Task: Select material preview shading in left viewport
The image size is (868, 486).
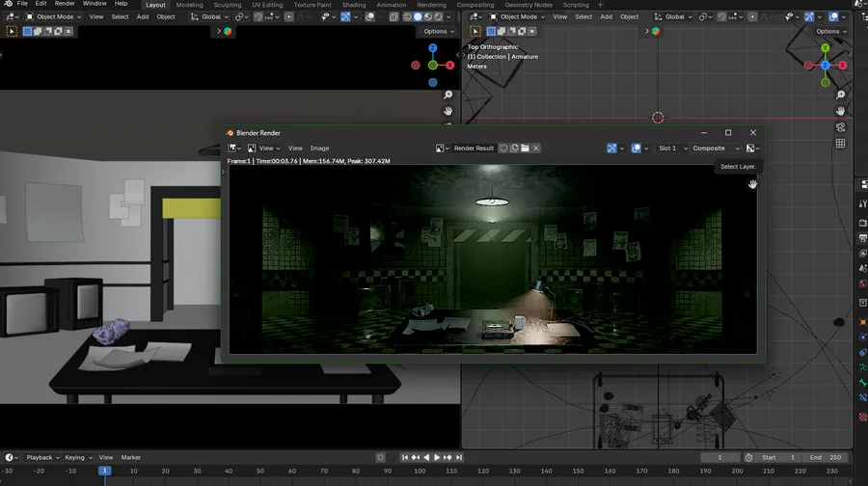Action: tap(428, 16)
